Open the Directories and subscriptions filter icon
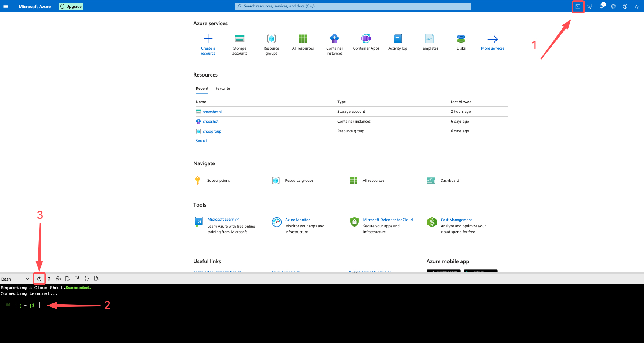The height and width of the screenshot is (343, 644). pos(590,6)
